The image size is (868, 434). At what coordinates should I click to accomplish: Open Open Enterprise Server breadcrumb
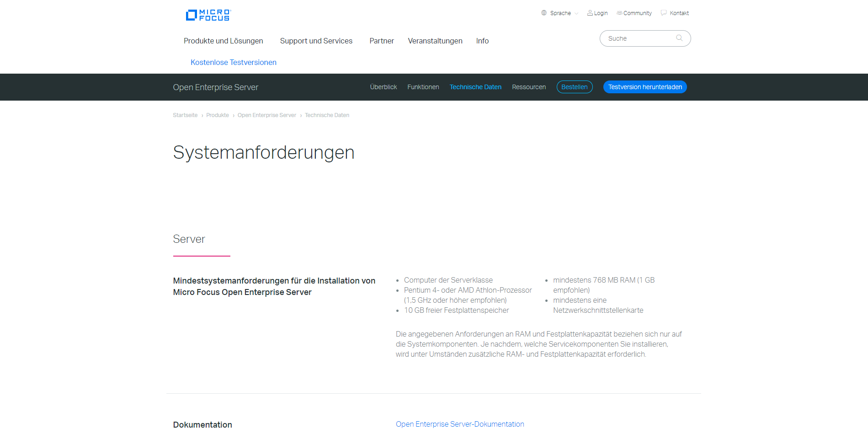(267, 115)
